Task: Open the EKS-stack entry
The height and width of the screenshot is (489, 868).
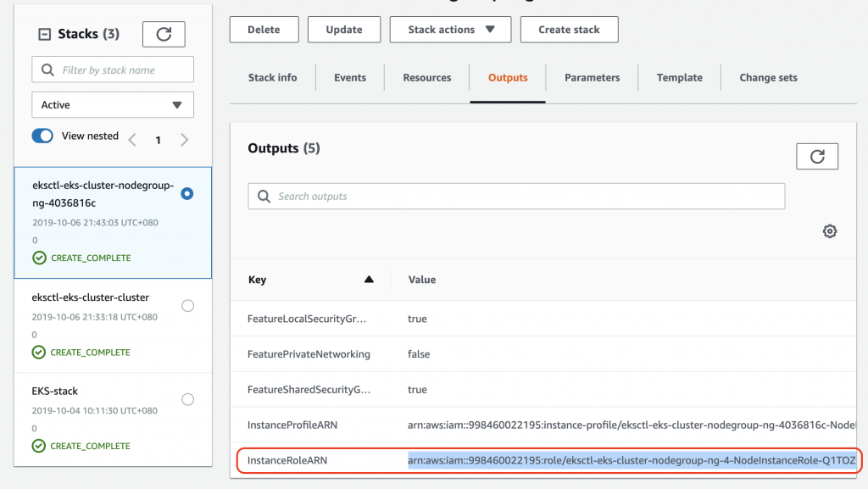Action: (55, 391)
